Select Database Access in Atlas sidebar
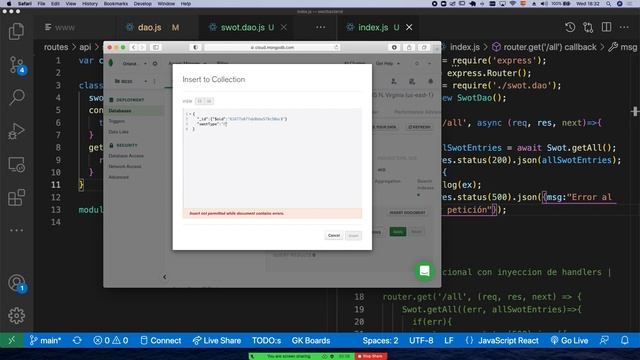The height and width of the screenshot is (360, 640). pos(126,156)
